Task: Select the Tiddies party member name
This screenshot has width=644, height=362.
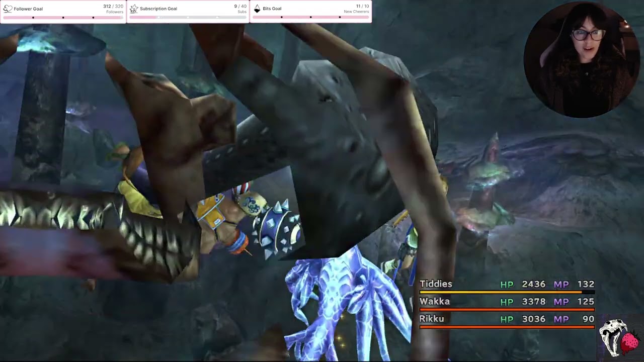Action: (x=436, y=284)
